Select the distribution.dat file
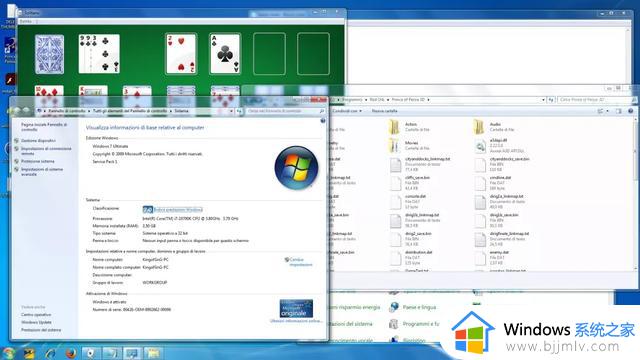640x360 pixels. pyautogui.click(x=411, y=258)
